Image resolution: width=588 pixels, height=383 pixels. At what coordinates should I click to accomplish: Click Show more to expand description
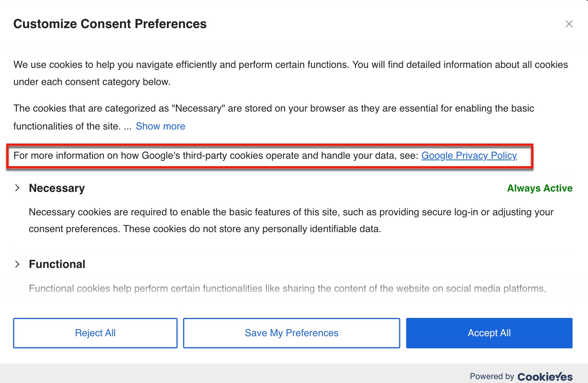coord(160,126)
